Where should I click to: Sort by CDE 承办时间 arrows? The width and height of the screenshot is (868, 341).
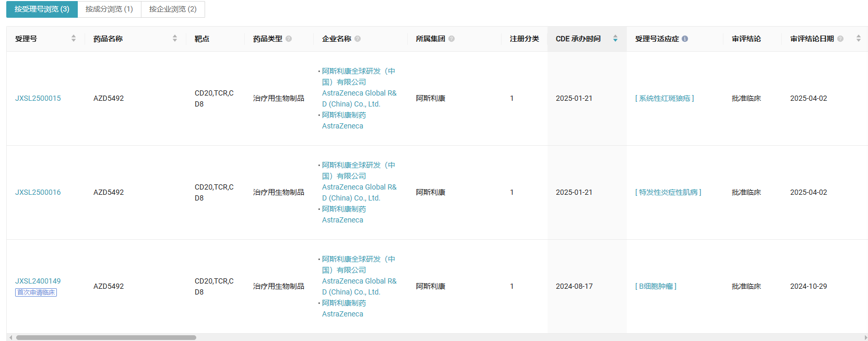coord(615,38)
